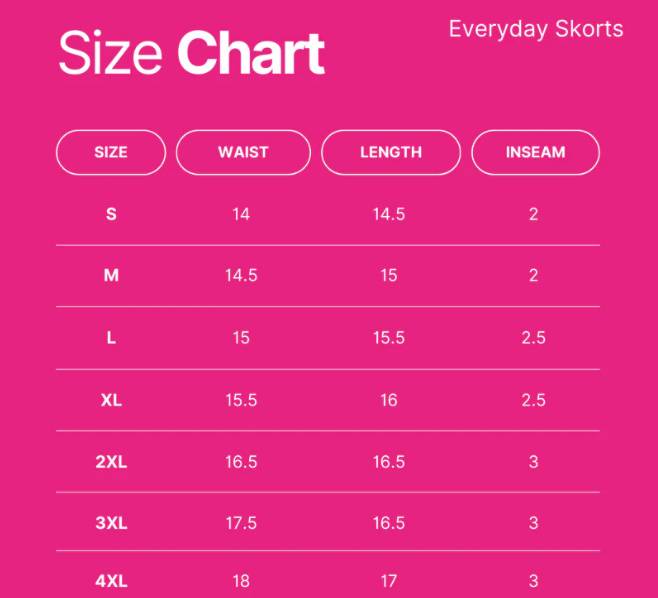Click length value 17 for size 4XL
This screenshot has height=598, width=658.
point(389,581)
